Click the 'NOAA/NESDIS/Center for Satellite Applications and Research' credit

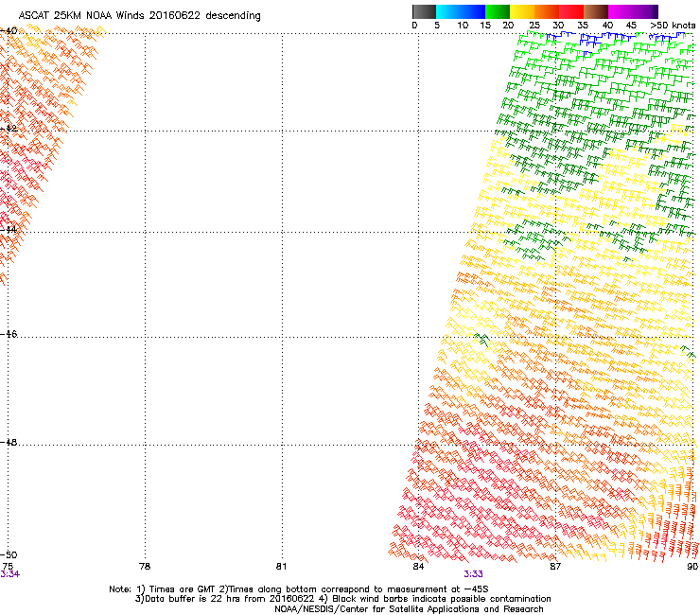tap(409, 609)
